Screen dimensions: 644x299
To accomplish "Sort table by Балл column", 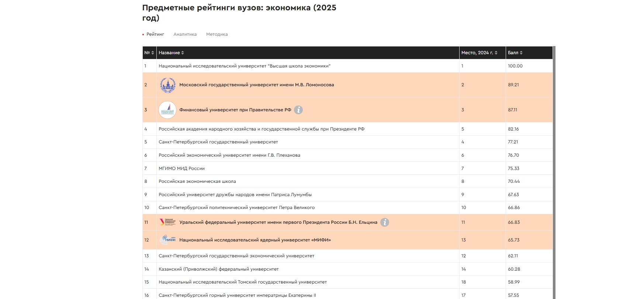I will pos(515,53).
